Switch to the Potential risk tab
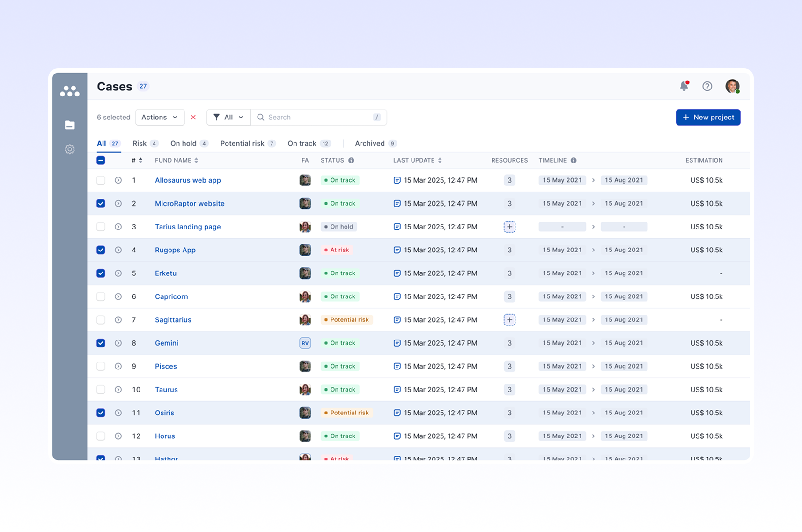The height and width of the screenshot is (532, 802). 242,144
